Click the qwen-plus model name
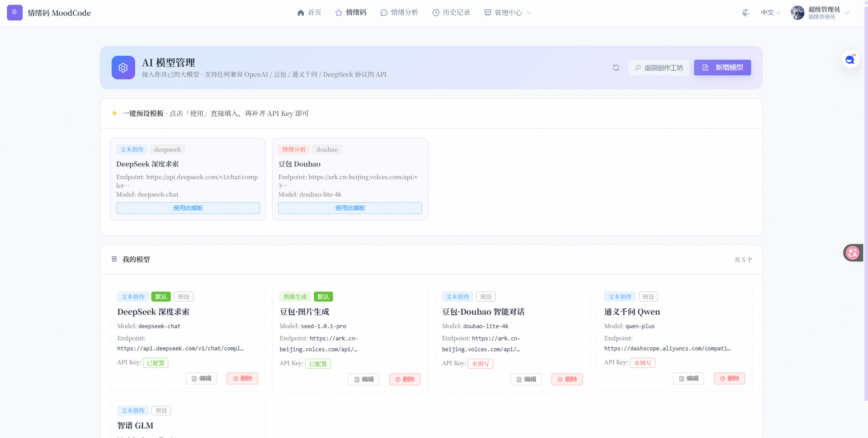Image resolution: width=868 pixels, height=438 pixels. coord(640,326)
